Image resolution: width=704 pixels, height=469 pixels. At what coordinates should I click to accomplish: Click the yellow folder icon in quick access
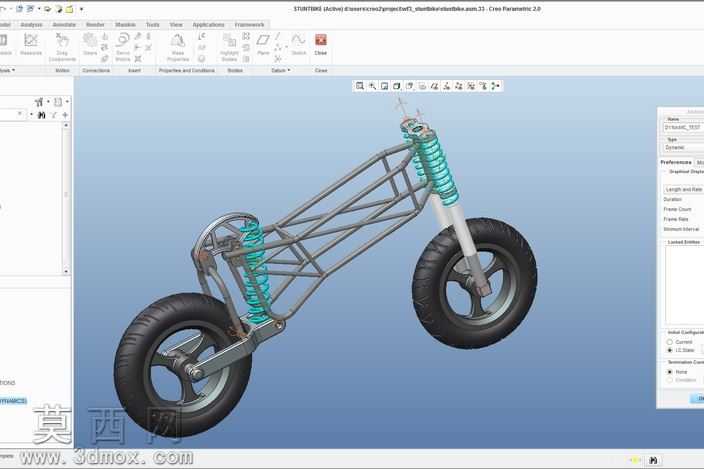(x=70, y=9)
